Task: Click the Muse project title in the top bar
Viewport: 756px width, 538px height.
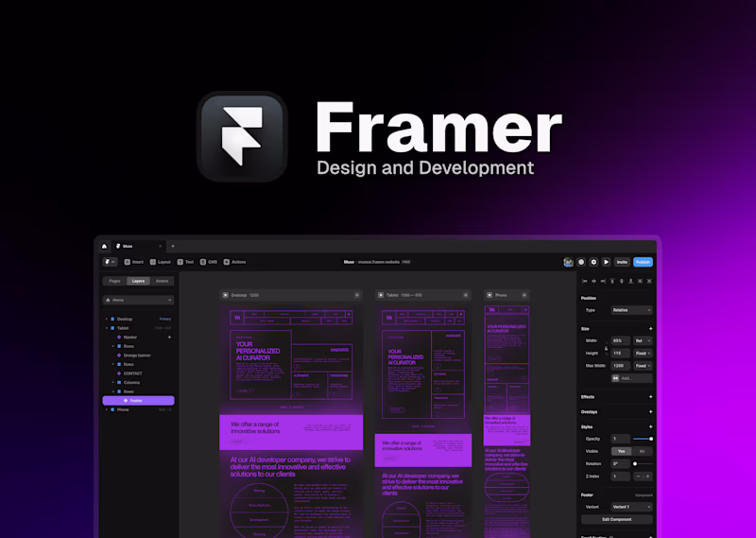Action: coord(349,262)
